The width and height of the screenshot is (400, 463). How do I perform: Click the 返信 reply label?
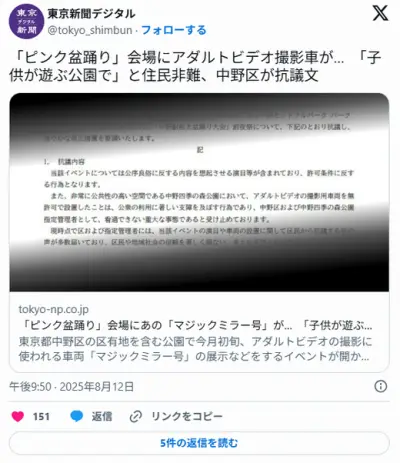pyautogui.click(x=102, y=417)
